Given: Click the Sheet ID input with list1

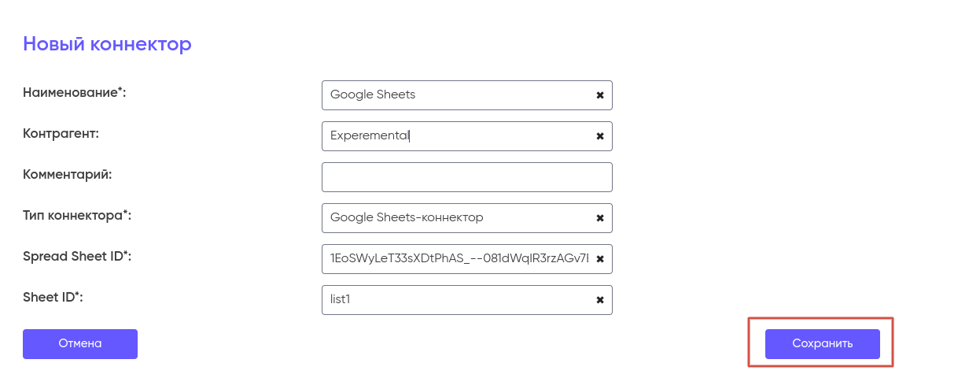Looking at the screenshot, I should 456,300.
